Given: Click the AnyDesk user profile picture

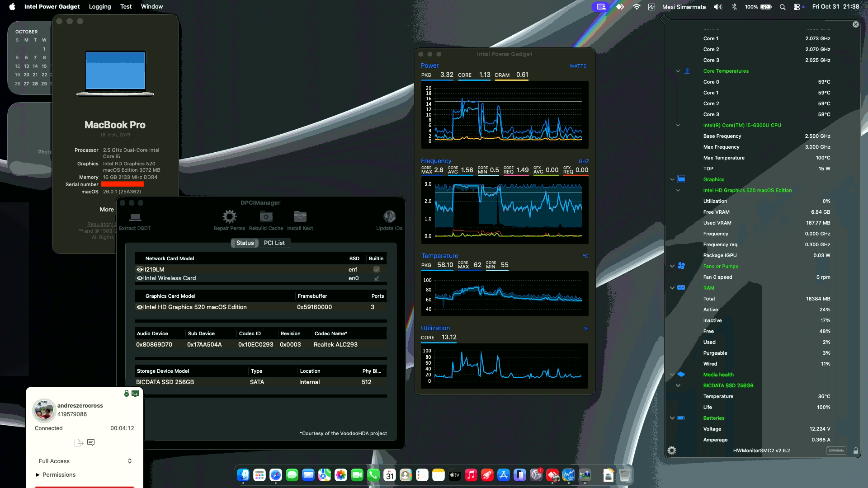Looking at the screenshot, I should point(44,410).
